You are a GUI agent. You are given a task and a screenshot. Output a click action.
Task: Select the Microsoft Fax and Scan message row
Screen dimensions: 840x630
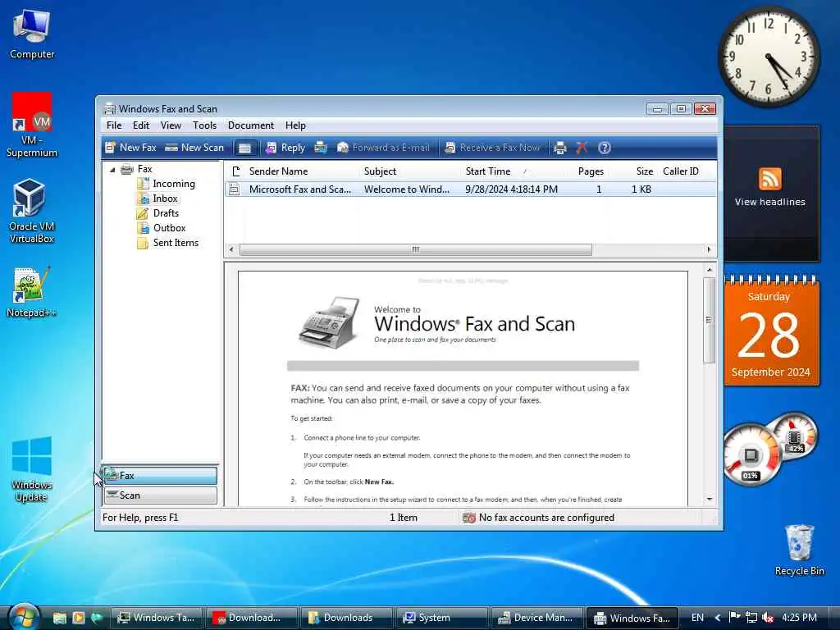coord(470,189)
